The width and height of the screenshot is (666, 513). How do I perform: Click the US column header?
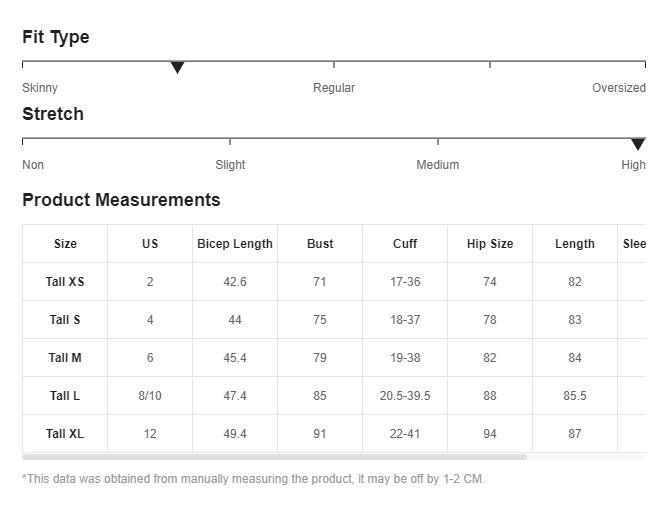point(150,244)
